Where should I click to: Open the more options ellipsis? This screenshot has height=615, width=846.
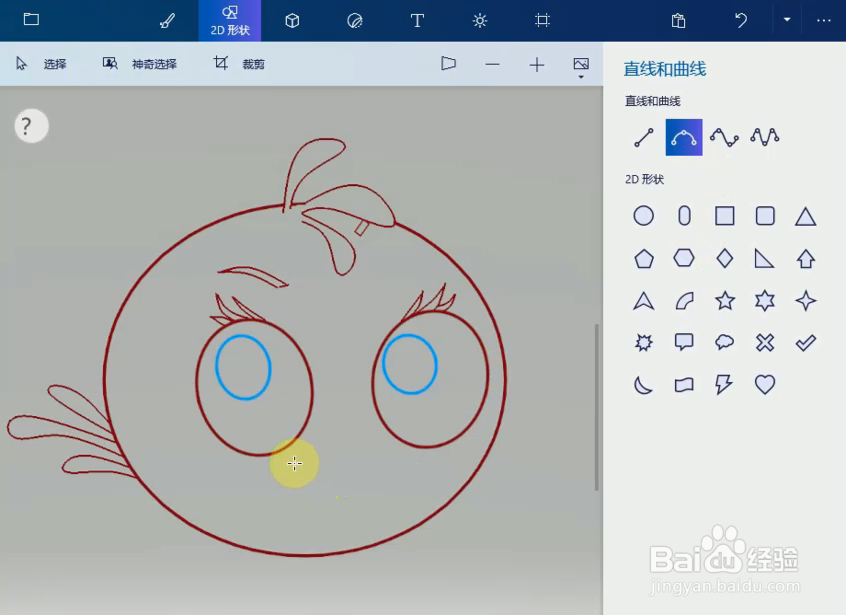pos(824,20)
